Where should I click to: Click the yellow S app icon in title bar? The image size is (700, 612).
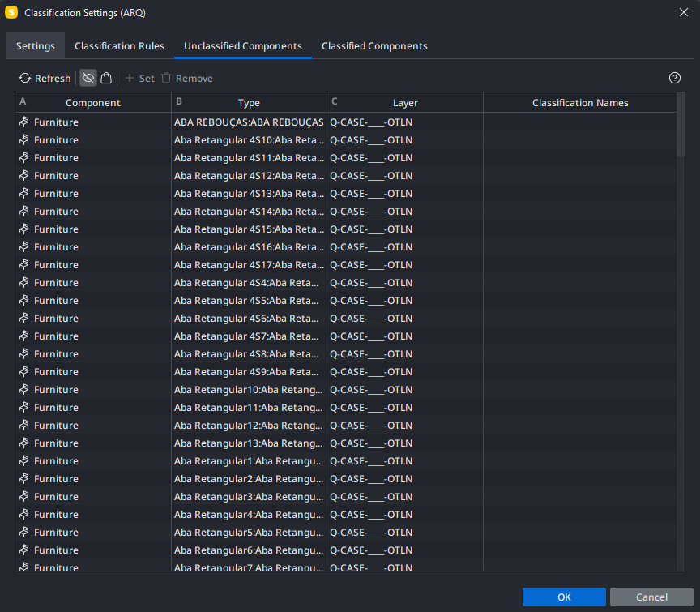pos(11,12)
